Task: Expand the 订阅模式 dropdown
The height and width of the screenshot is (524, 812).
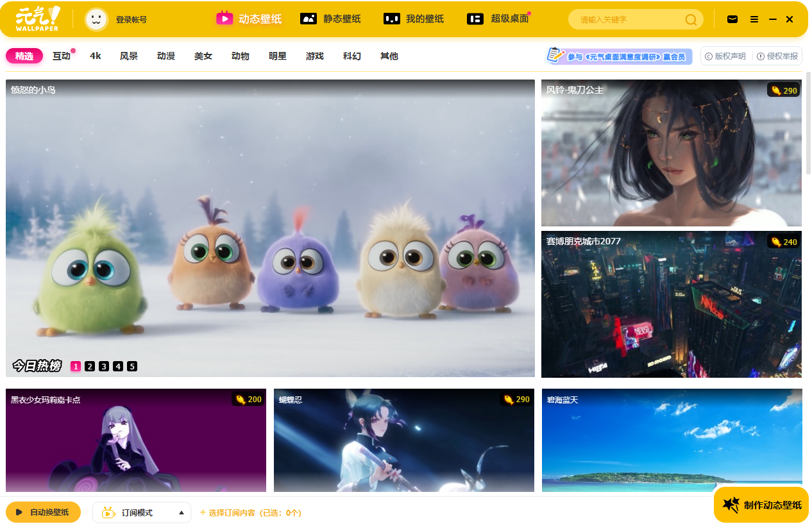Action: tap(142, 512)
